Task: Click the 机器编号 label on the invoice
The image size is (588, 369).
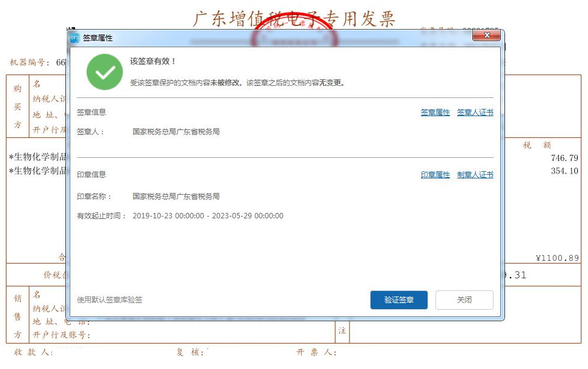Action: tap(29, 62)
